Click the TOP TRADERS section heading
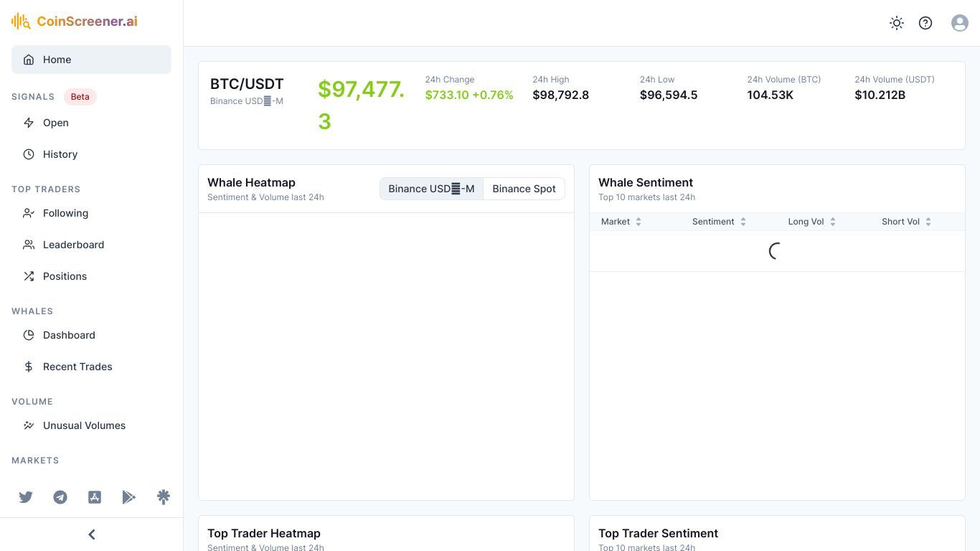The image size is (980, 551). click(x=46, y=189)
